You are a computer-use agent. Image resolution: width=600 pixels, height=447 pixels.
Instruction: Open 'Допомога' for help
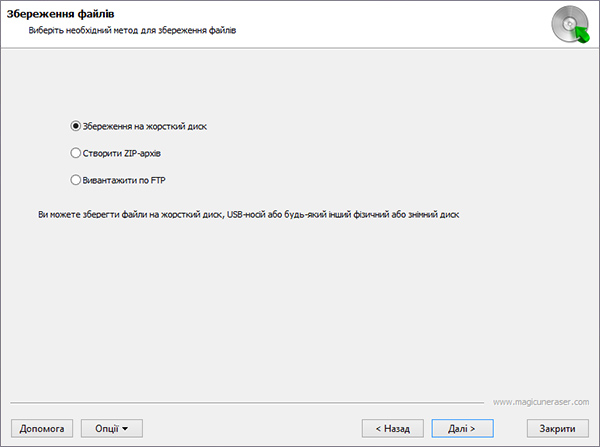point(42,428)
